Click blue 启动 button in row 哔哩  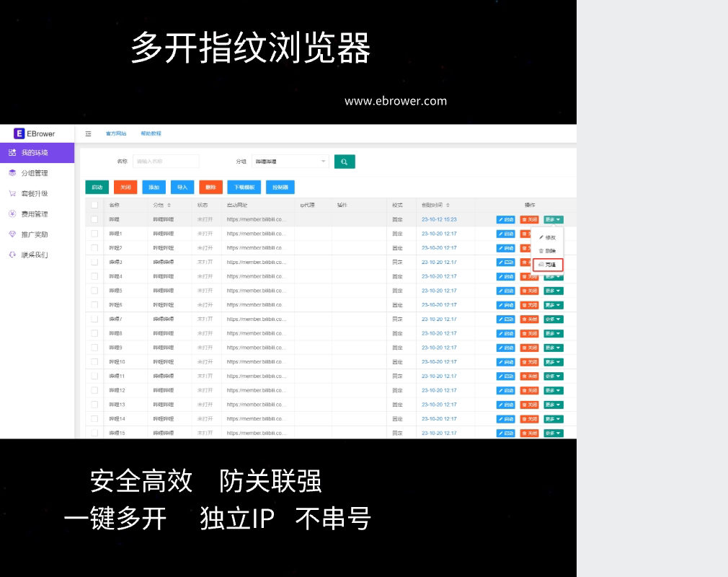point(505,220)
